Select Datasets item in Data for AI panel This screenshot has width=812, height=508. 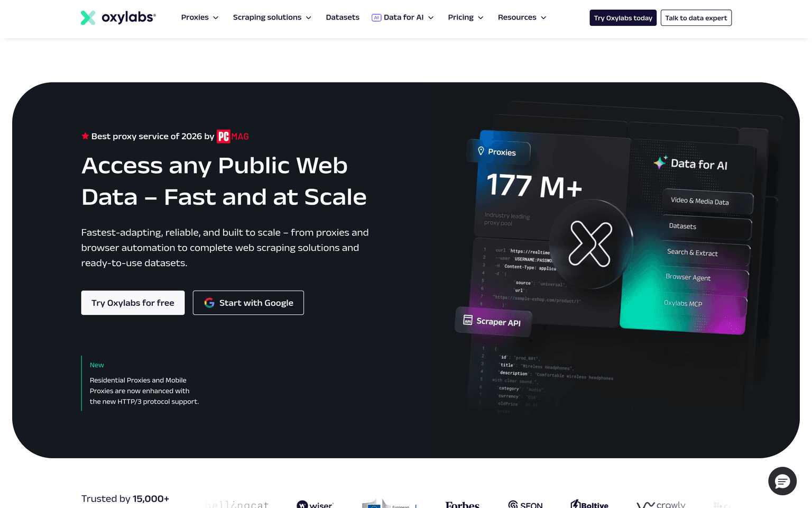(x=706, y=227)
